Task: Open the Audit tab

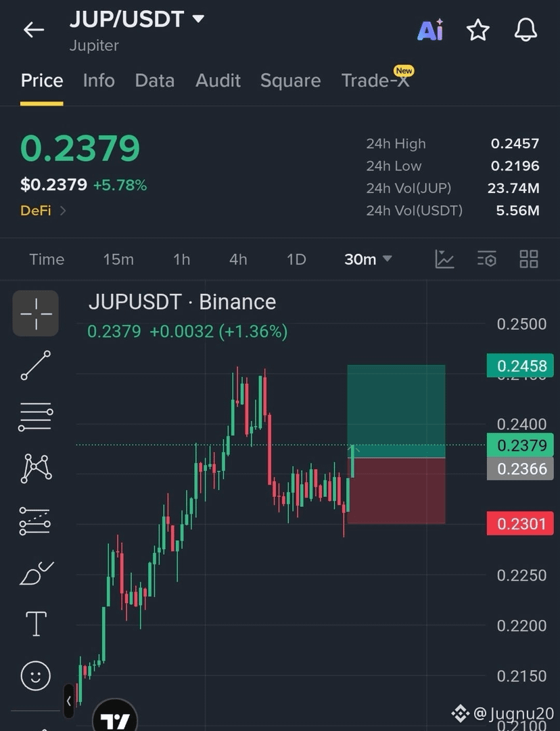Action: 218,81
